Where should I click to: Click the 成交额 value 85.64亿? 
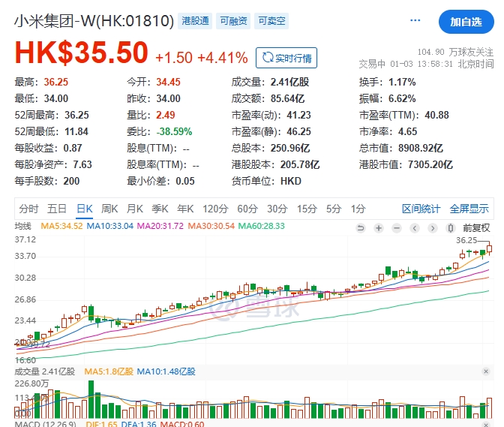[287, 98]
